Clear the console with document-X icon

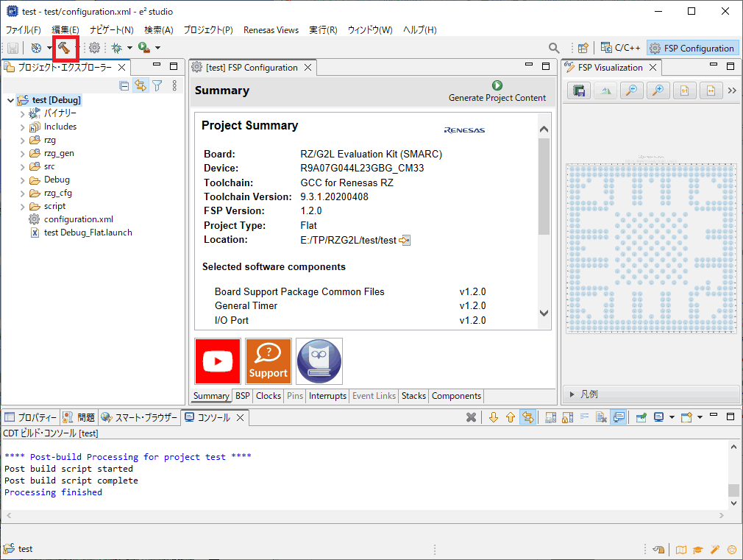pos(601,417)
